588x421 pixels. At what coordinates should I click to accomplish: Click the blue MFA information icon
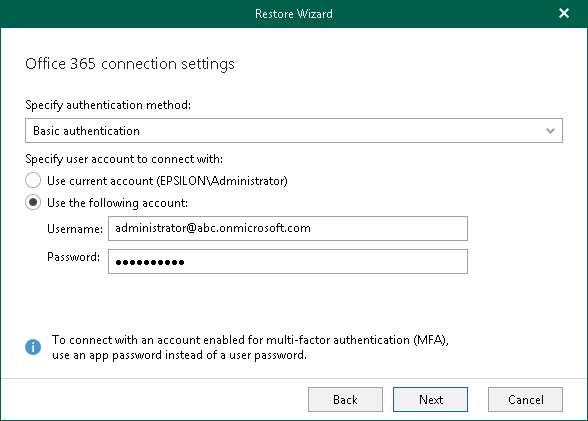click(x=33, y=347)
